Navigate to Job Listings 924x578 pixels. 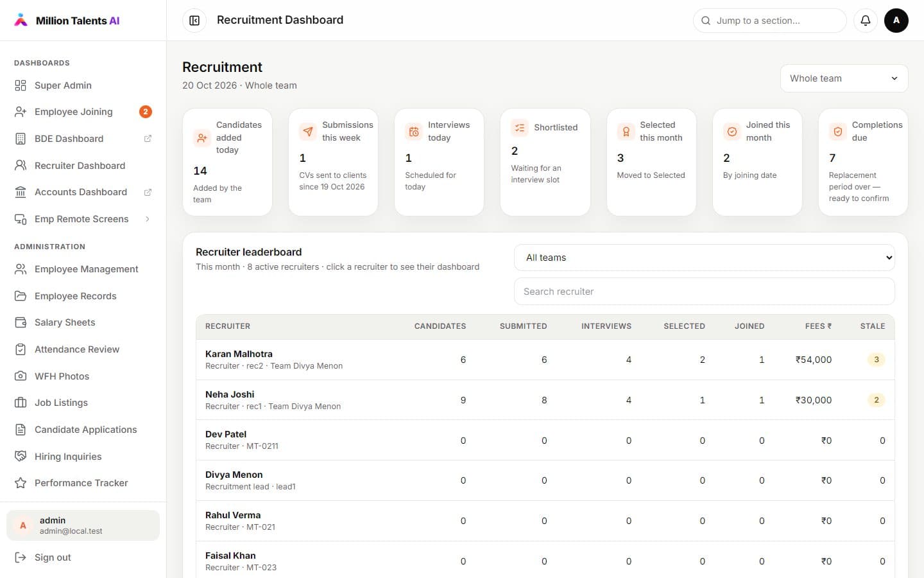[x=83, y=403]
